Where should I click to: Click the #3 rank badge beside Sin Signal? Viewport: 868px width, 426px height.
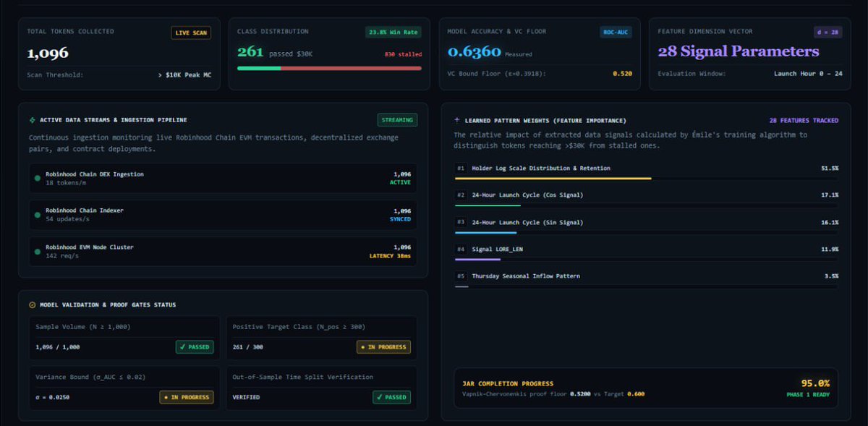(x=461, y=222)
